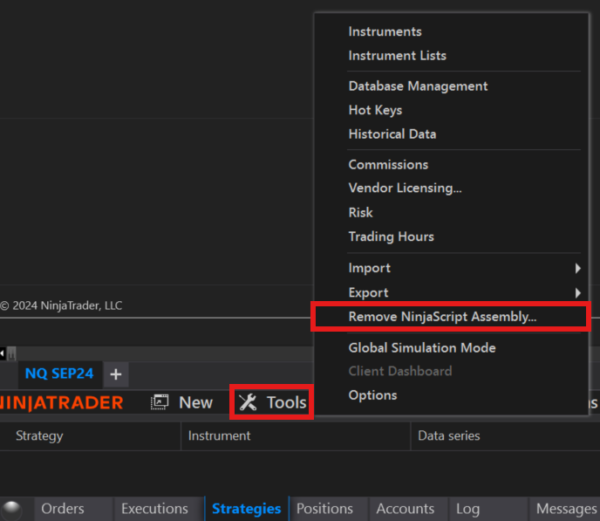Select Historical Data option

392,134
